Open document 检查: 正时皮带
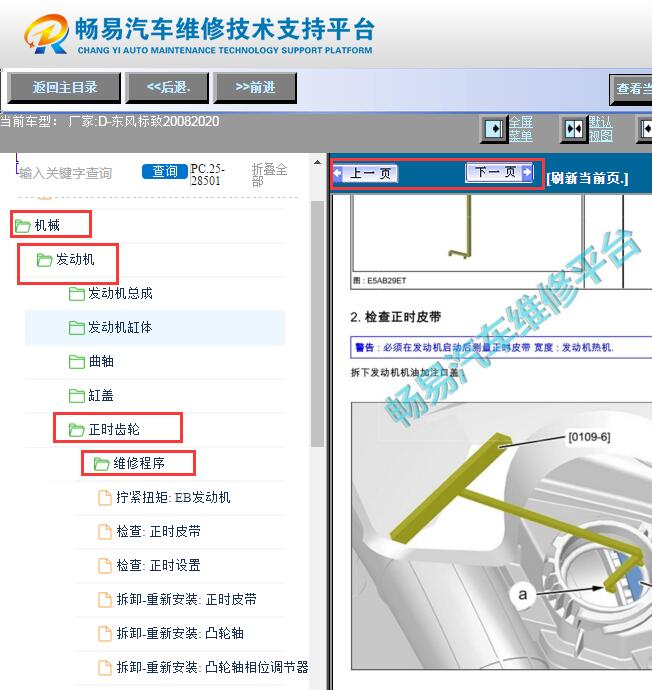The height and width of the screenshot is (690, 652). [x=158, y=531]
